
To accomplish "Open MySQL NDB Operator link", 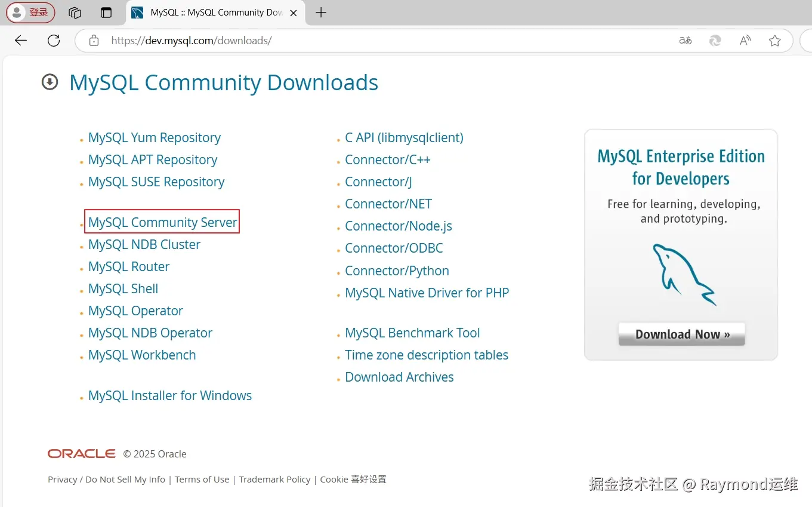I will tap(150, 333).
